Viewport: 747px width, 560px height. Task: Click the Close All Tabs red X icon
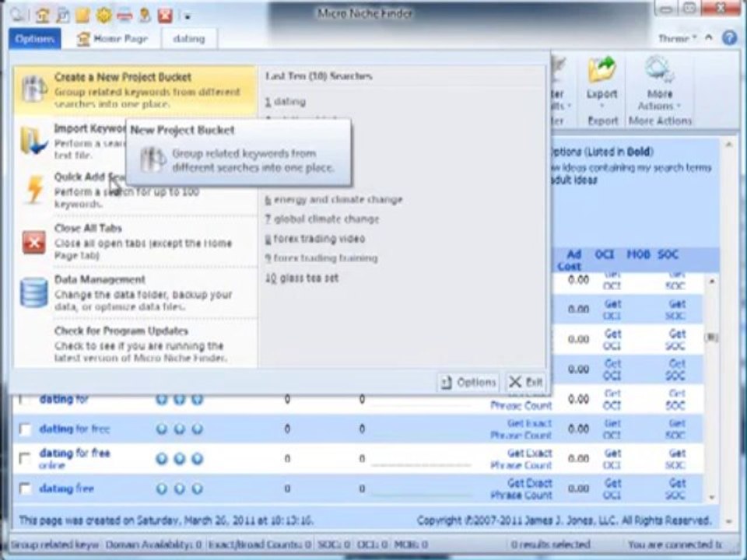click(x=34, y=242)
